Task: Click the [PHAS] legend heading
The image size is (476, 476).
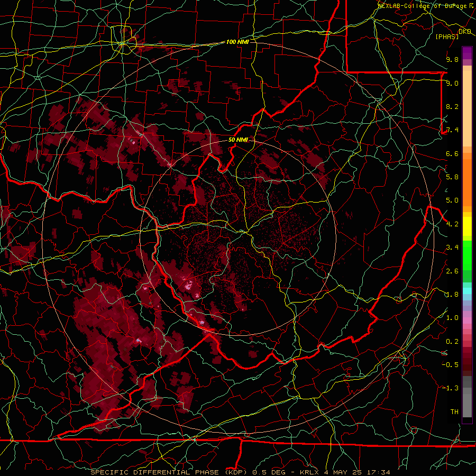Action: point(447,36)
